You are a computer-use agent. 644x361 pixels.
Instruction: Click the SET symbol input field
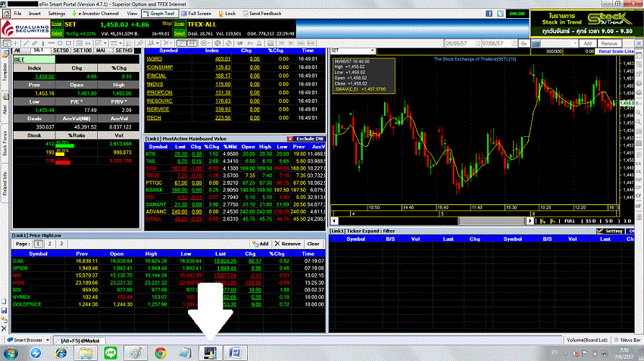(34, 60)
